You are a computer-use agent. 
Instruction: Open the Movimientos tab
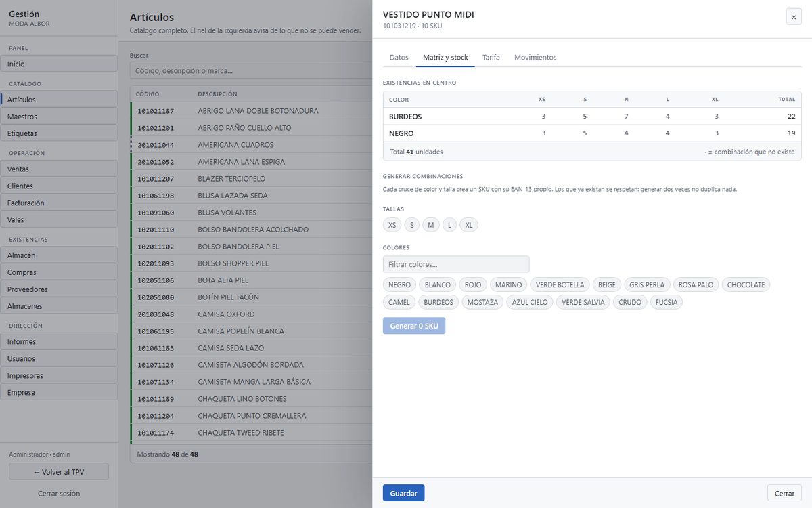tap(535, 58)
